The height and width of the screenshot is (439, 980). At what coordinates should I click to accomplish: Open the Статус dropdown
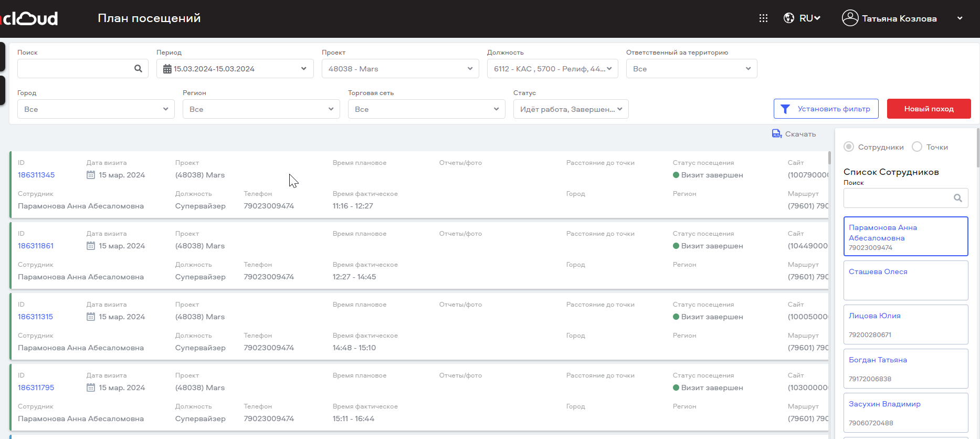571,109
